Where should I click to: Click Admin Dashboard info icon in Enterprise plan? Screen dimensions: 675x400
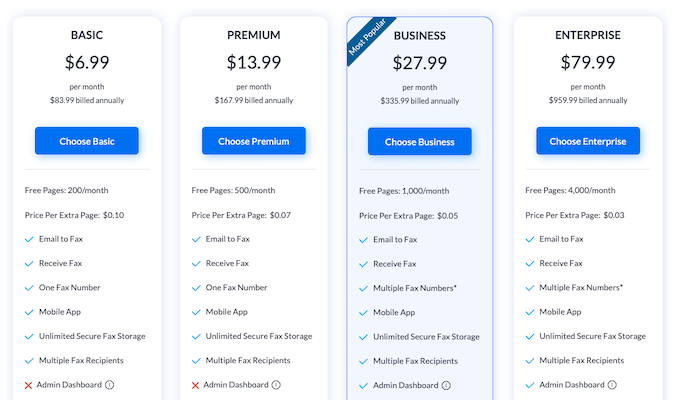(610, 384)
